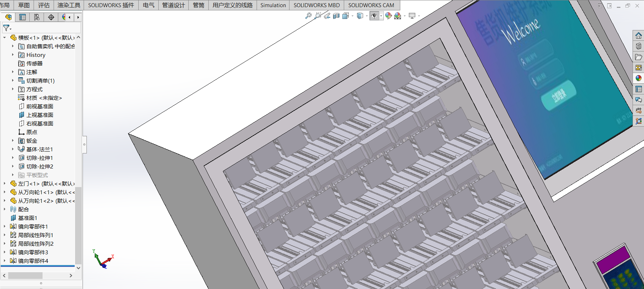The width and height of the screenshot is (644, 289).
Task: Open the 管道设计 piping tab
Action: (173, 5)
